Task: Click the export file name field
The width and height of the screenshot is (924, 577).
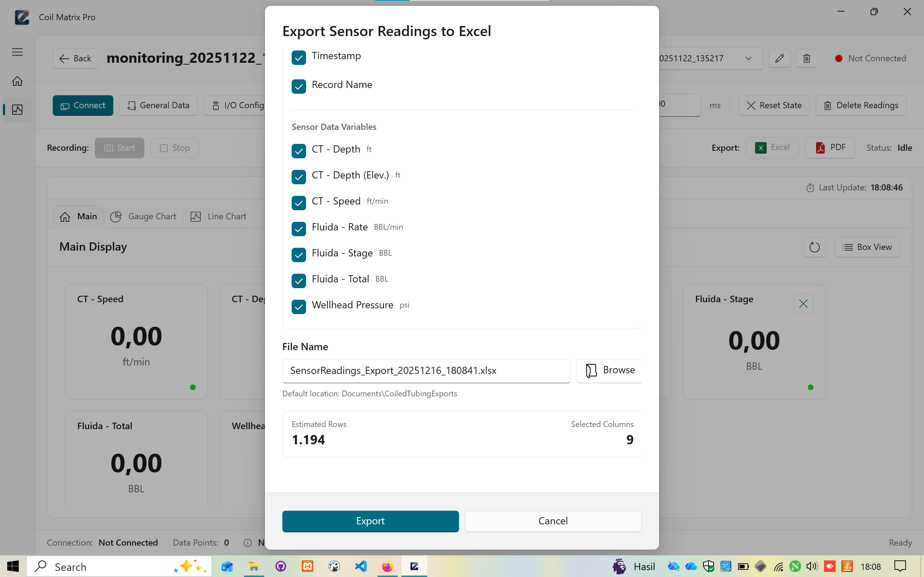Action: click(426, 371)
